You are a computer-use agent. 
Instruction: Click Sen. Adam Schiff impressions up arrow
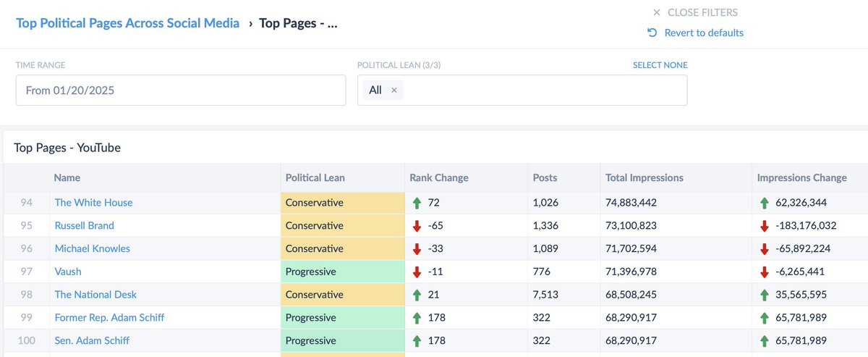pyautogui.click(x=765, y=341)
